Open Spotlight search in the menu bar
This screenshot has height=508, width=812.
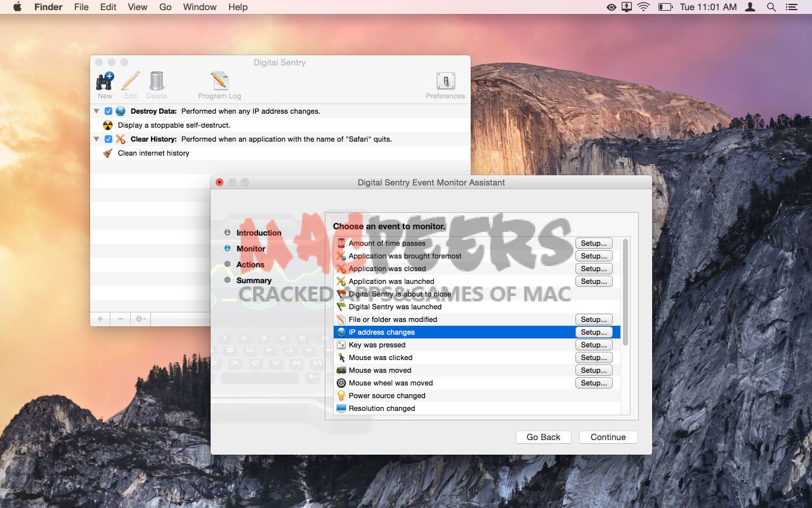(x=771, y=7)
